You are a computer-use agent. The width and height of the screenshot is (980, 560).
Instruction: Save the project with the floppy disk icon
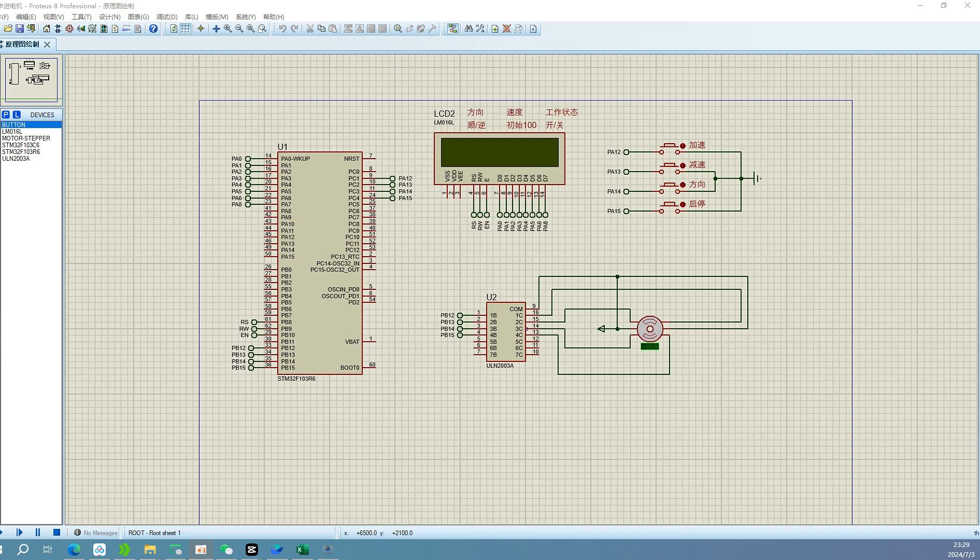click(x=20, y=29)
